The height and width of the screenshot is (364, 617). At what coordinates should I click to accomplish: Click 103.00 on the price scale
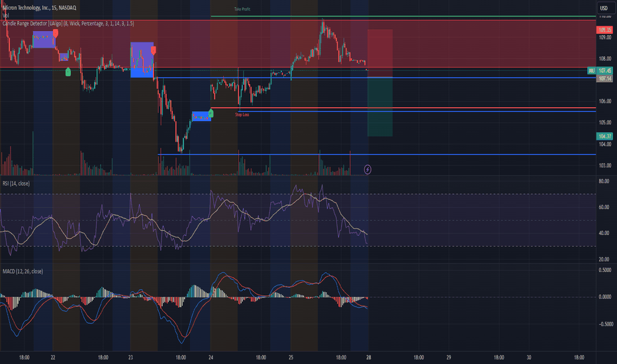coord(605,165)
